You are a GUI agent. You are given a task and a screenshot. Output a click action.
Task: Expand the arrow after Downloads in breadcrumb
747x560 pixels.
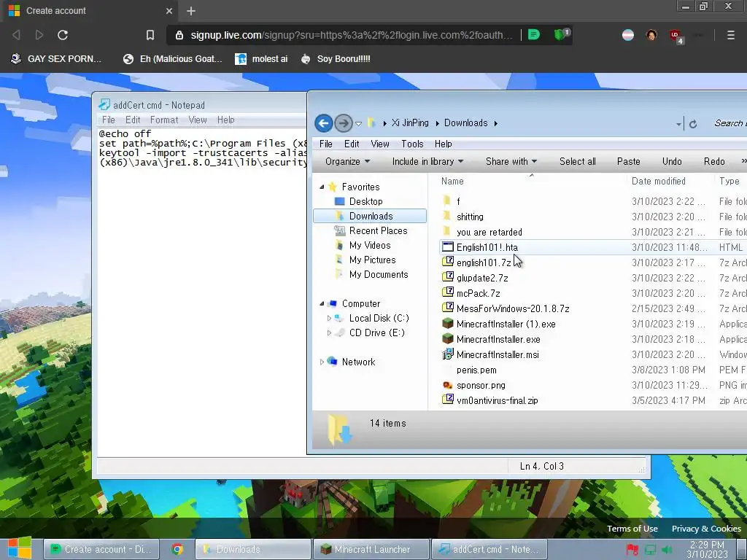point(495,123)
